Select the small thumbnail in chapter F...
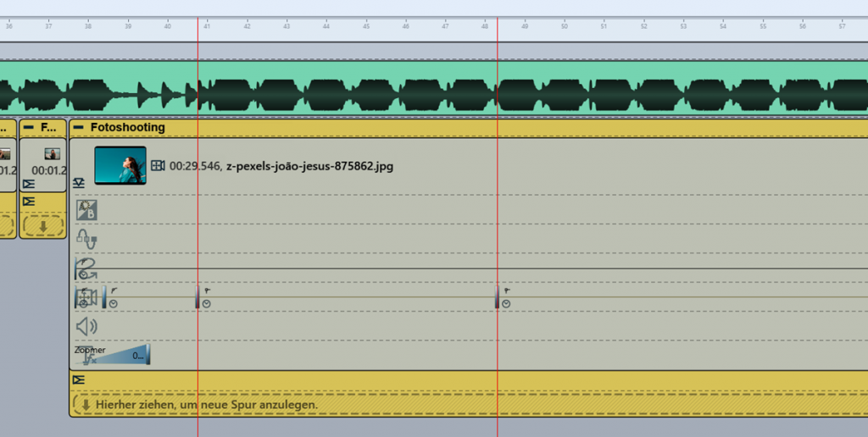Image resolution: width=868 pixels, height=437 pixels. point(52,154)
